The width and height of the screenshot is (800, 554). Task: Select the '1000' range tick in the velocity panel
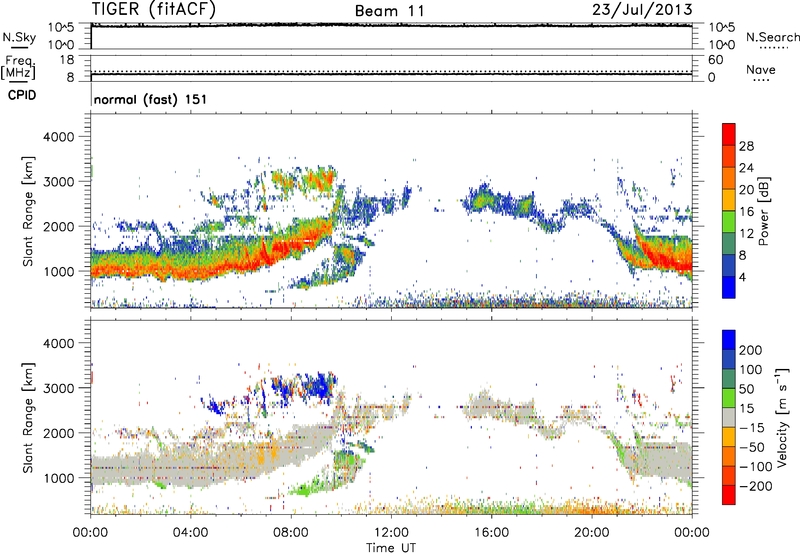click(59, 477)
